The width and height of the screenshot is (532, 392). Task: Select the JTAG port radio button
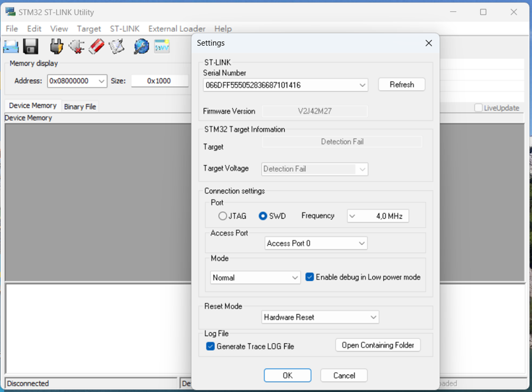click(x=223, y=216)
